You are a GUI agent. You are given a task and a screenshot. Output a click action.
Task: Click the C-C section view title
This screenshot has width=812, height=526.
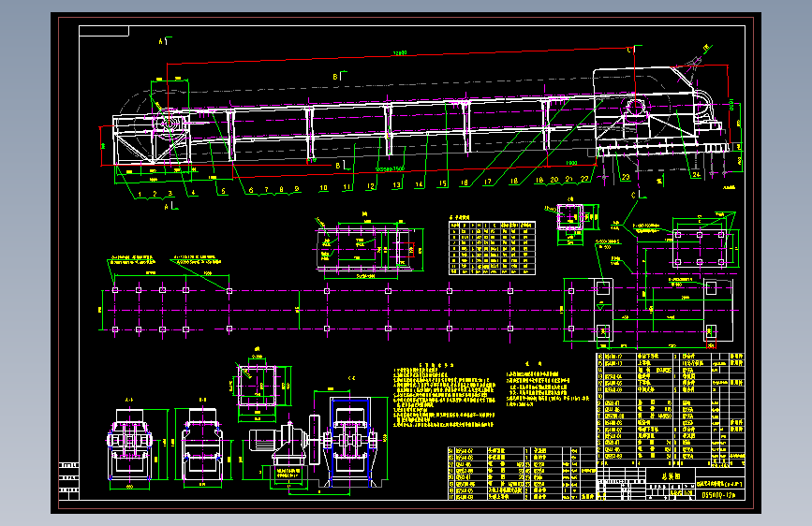[351, 378]
